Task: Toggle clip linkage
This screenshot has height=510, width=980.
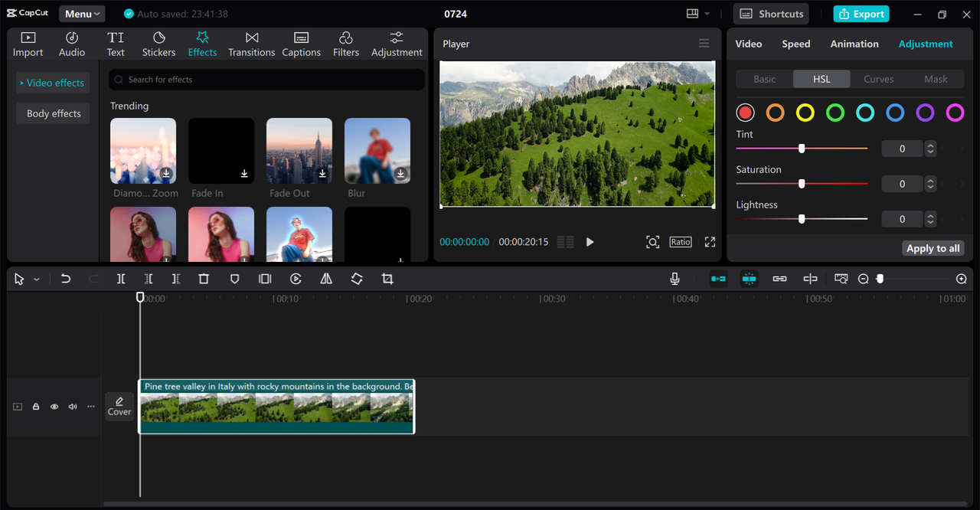Action: (779, 279)
